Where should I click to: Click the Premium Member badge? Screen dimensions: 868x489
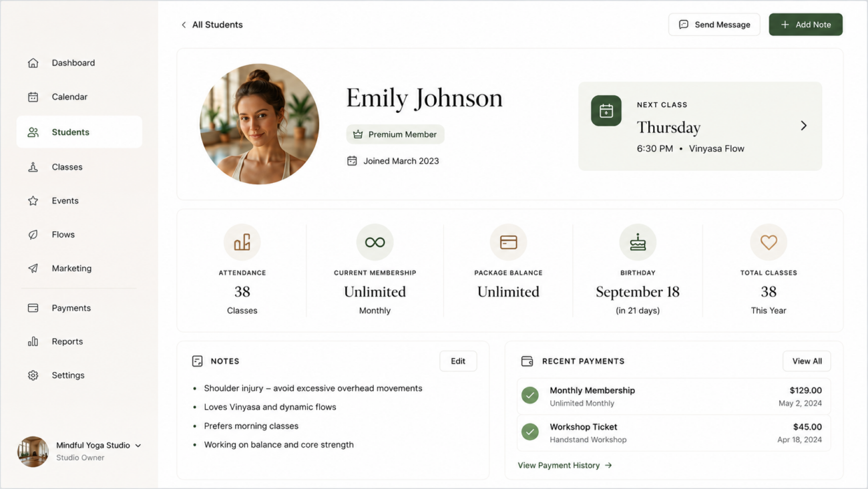point(395,134)
